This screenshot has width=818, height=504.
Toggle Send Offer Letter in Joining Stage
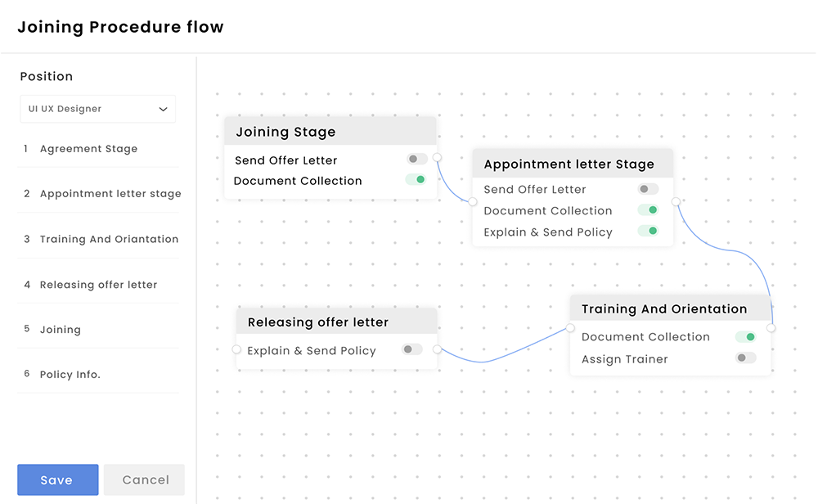coord(416,160)
